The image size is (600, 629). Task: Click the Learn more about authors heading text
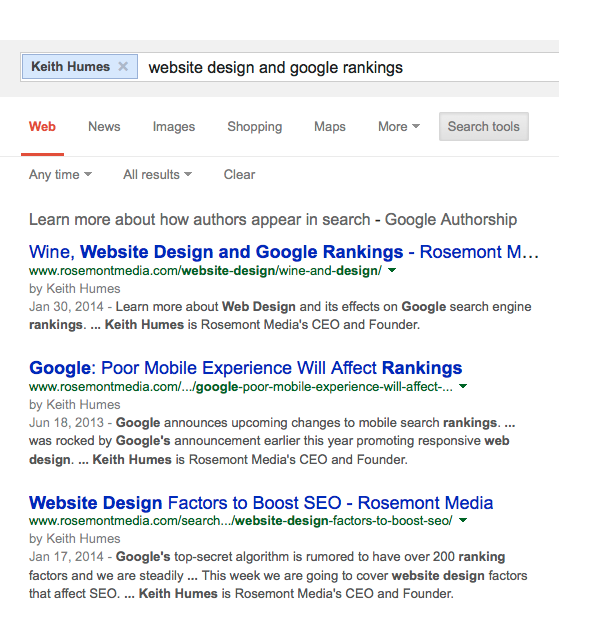coord(272,220)
